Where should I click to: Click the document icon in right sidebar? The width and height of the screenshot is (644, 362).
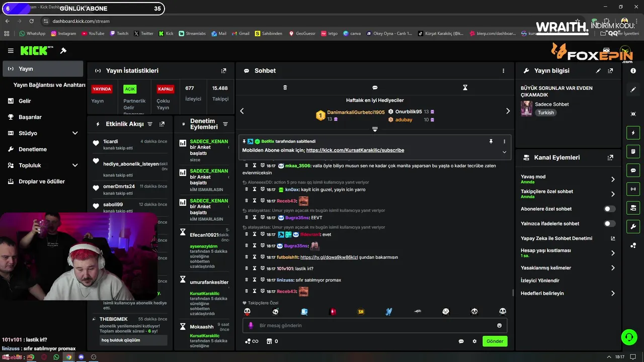point(633,151)
